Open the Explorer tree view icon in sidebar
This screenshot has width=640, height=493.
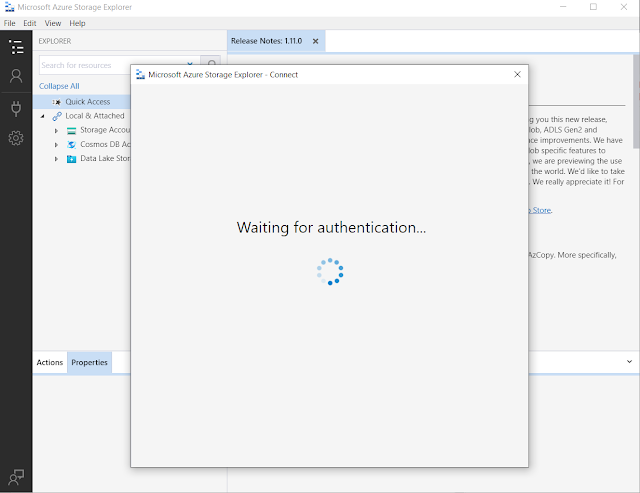click(x=16, y=47)
